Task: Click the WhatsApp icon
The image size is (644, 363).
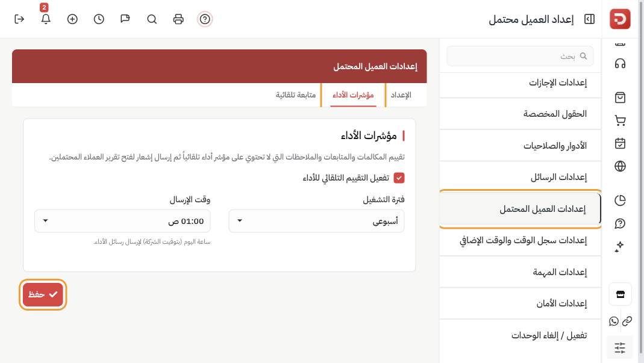Action: 614,321
